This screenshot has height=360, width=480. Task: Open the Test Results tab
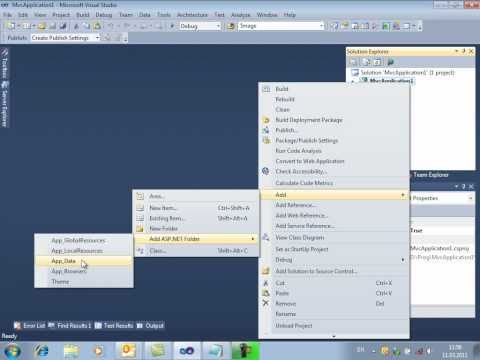click(x=114, y=325)
